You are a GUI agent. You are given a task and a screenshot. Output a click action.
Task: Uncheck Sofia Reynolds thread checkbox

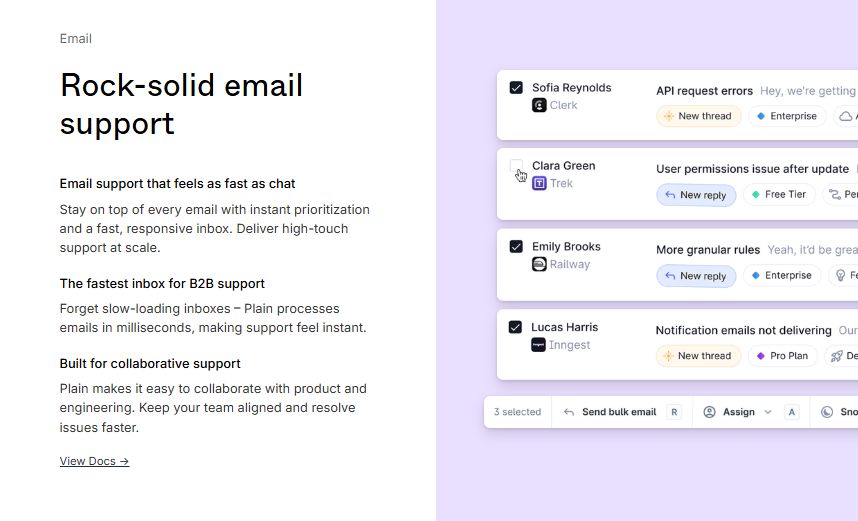516,88
